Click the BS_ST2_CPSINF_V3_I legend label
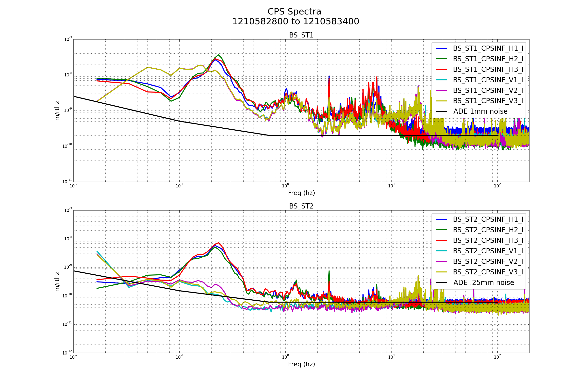Screen dimensions: 588x392 [x=488, y=272]
